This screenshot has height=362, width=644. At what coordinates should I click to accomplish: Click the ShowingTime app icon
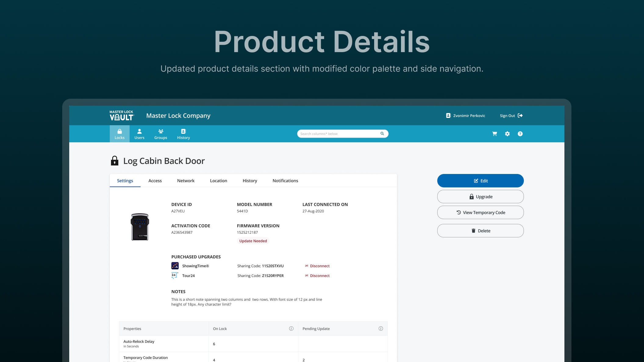tap(175, 266)
